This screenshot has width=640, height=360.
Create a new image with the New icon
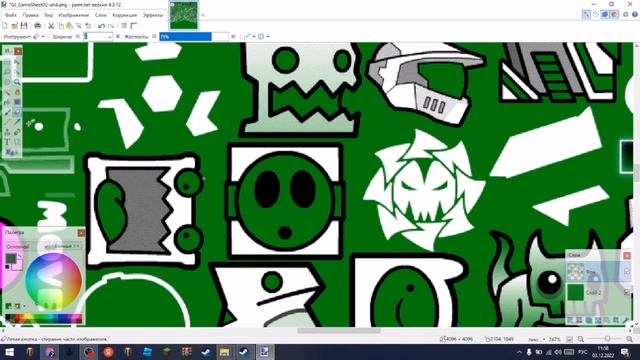coord(5,26)
